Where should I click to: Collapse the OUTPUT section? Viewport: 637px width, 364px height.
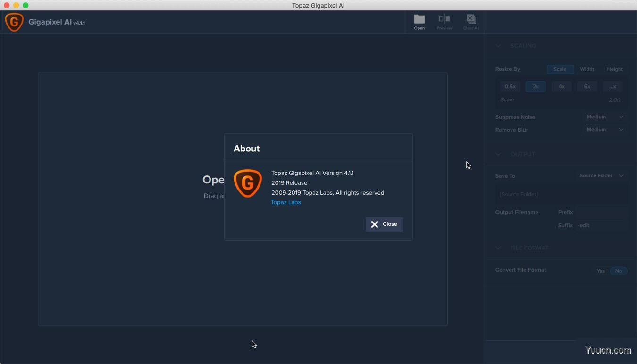point(498,154)
